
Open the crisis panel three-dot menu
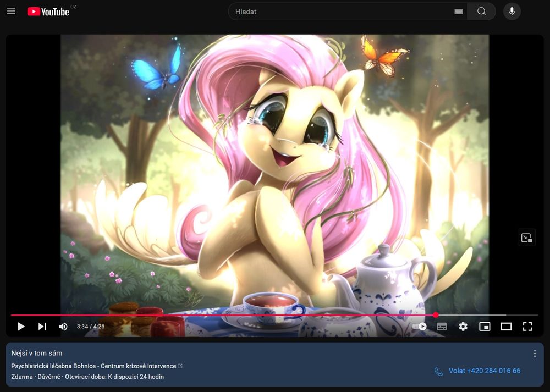coord(535,354)
